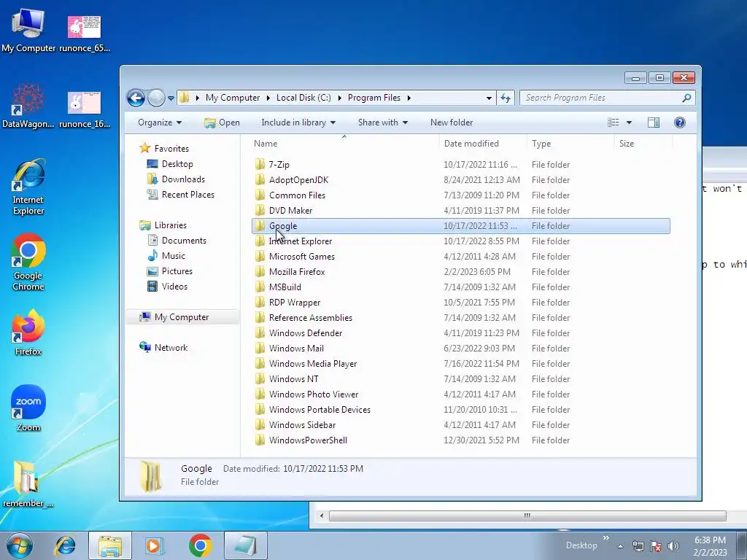Expand the arrow after Program Files breadcrumb

[409, 98]
